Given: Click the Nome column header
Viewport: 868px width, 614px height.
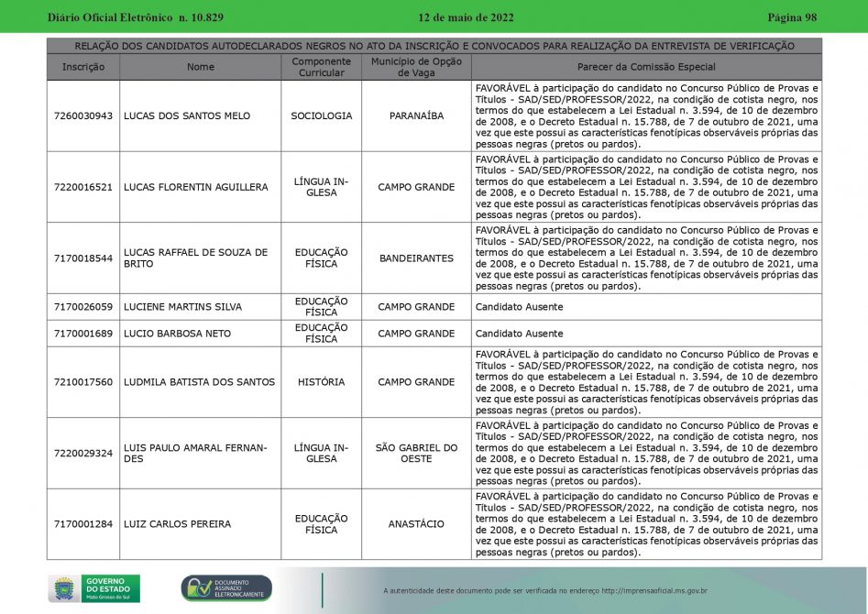Looking at the screenshot, I should pos(201,67).
